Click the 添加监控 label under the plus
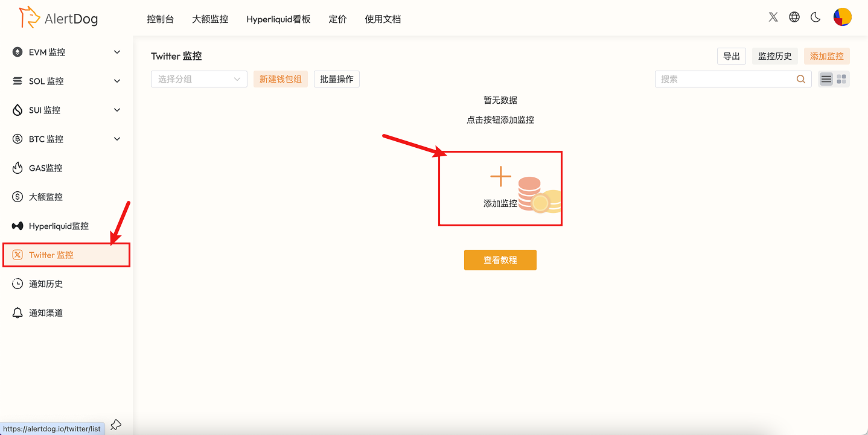The image size is (868, 435). [500, 203]
